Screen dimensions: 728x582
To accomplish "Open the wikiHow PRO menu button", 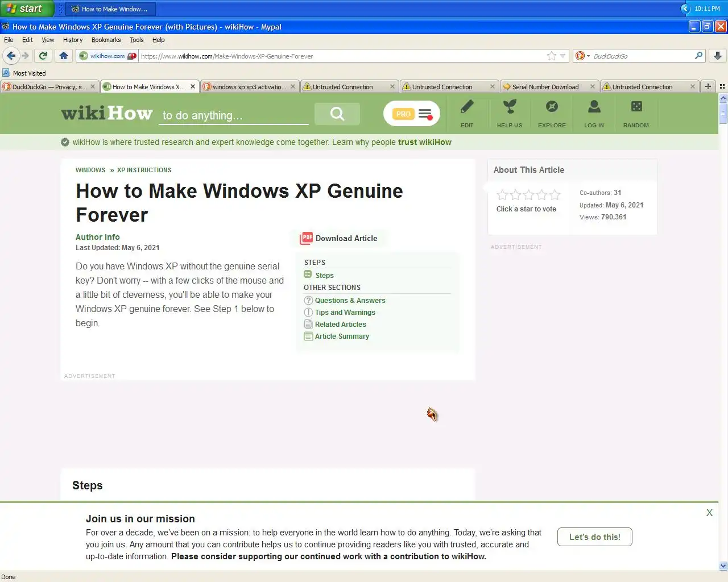I will (412, 114).
